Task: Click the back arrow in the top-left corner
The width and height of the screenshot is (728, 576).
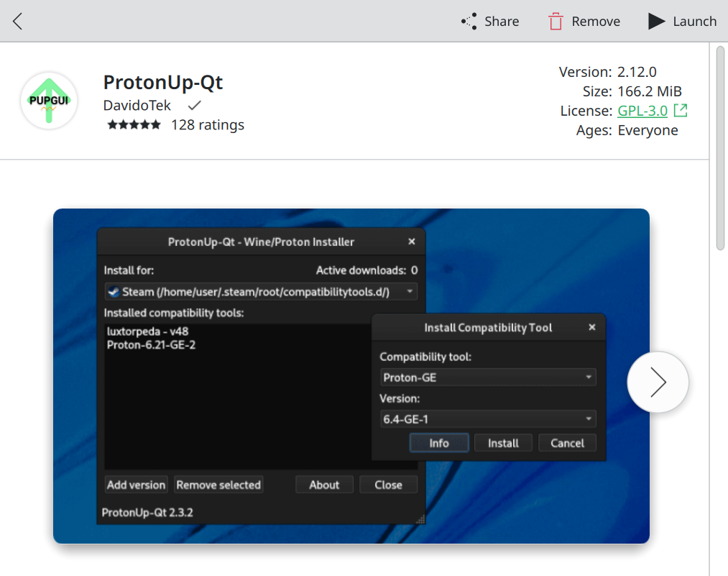Action: click(17, 21)
